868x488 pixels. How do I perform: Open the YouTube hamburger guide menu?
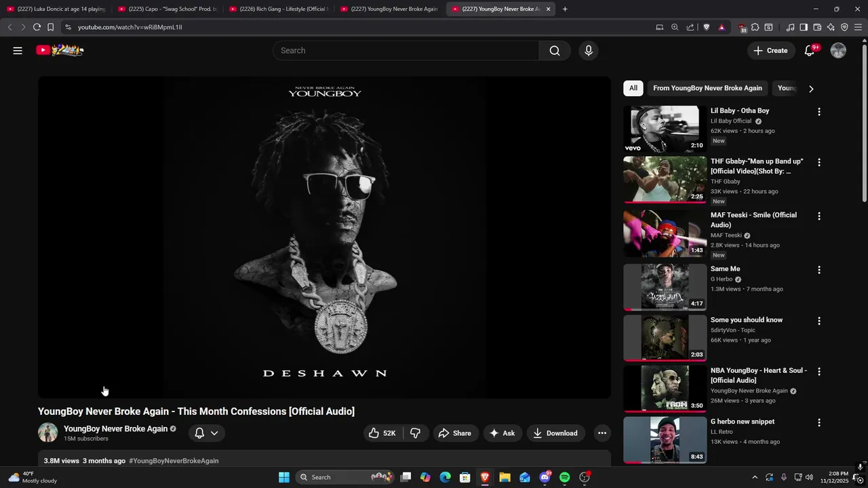(x=18, y=50)
